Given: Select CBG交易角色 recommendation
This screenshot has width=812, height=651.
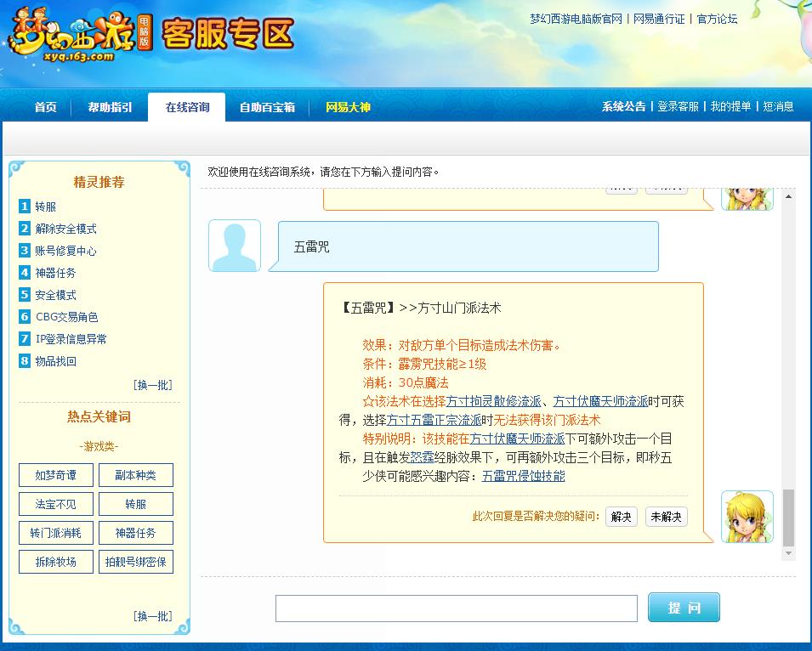Looking at the screenshot, I should (x=67, y=317).
